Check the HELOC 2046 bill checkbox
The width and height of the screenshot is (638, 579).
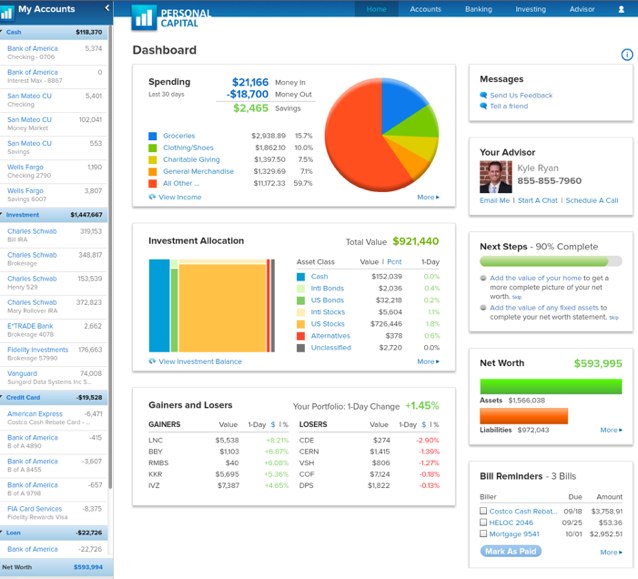(x=483, y=522)
